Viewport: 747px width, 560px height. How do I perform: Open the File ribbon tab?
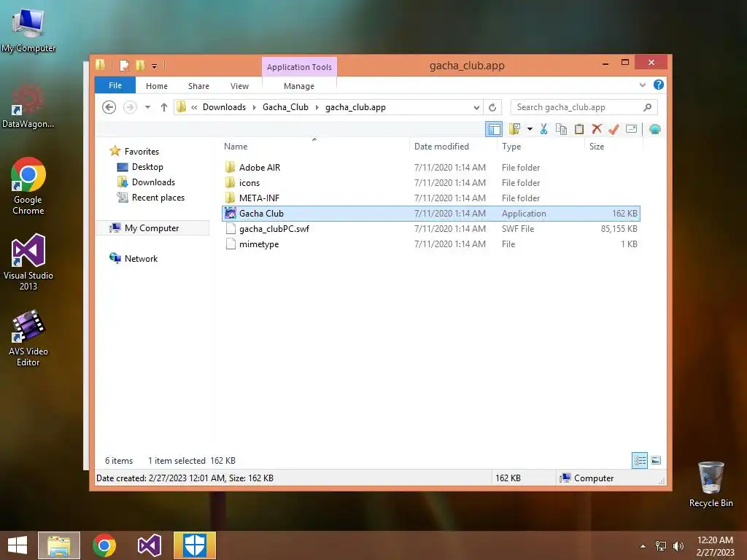[115, 85]
